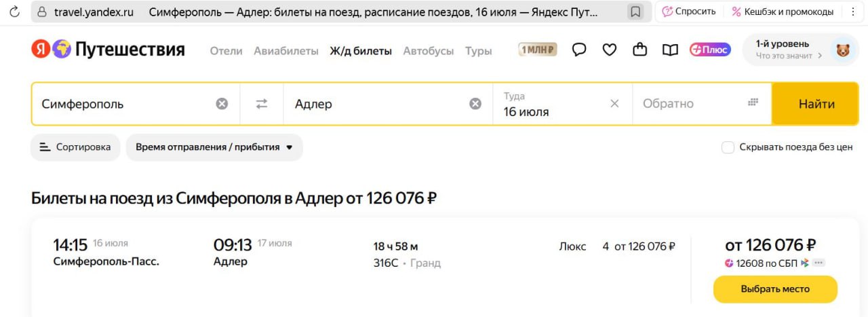Click Выбрать место for train 316С
Viewport: 868px width, 317px height.
[x=775, y=289]
